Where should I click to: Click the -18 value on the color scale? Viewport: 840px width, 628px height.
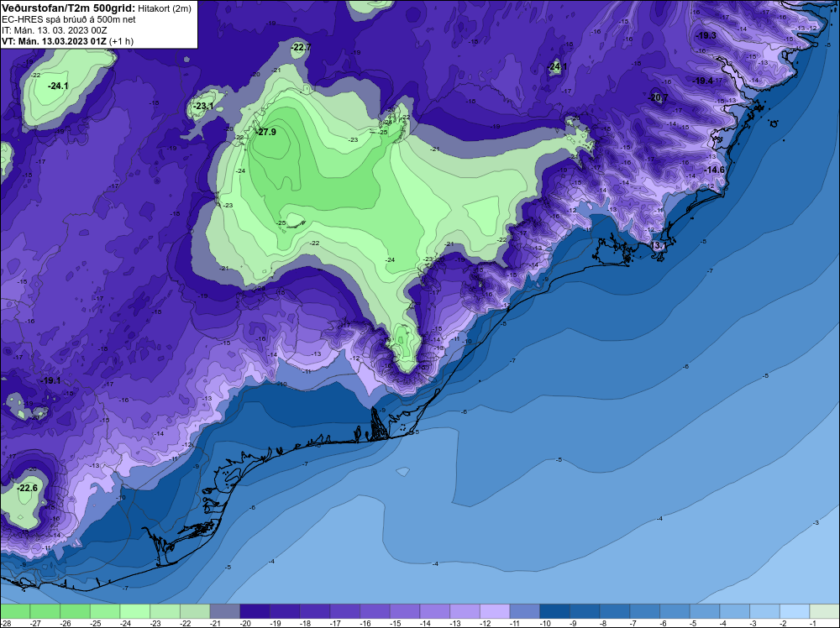pyautogui.click(x=305, y=623)
